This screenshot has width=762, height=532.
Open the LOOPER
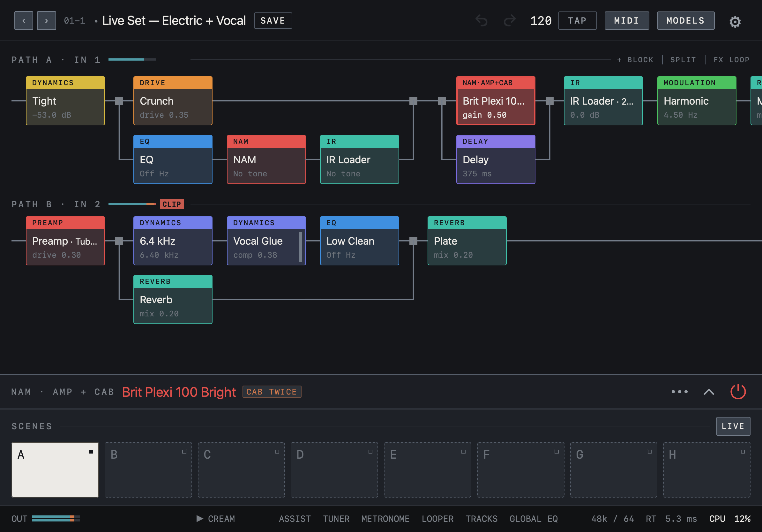437,519
